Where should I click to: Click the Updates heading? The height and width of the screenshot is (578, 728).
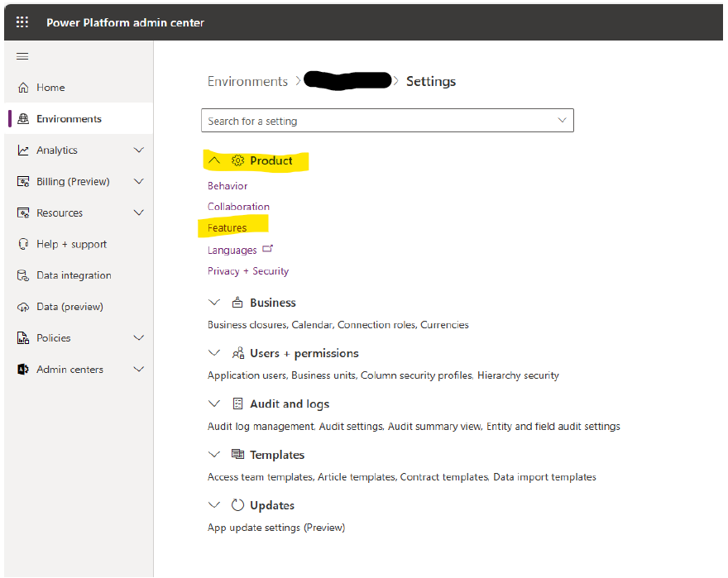tap(272, 505)
